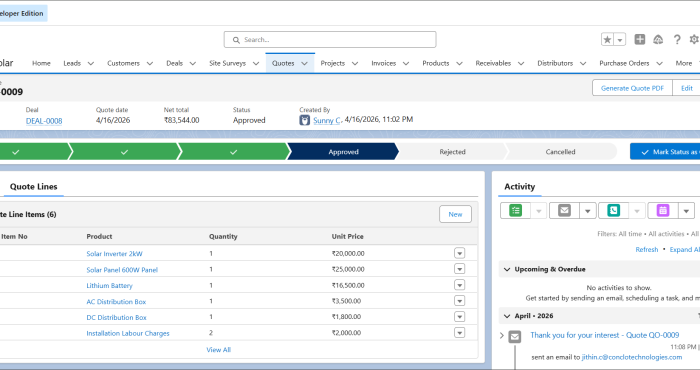Select the Cancelled path stage

[x=560, y=152]
